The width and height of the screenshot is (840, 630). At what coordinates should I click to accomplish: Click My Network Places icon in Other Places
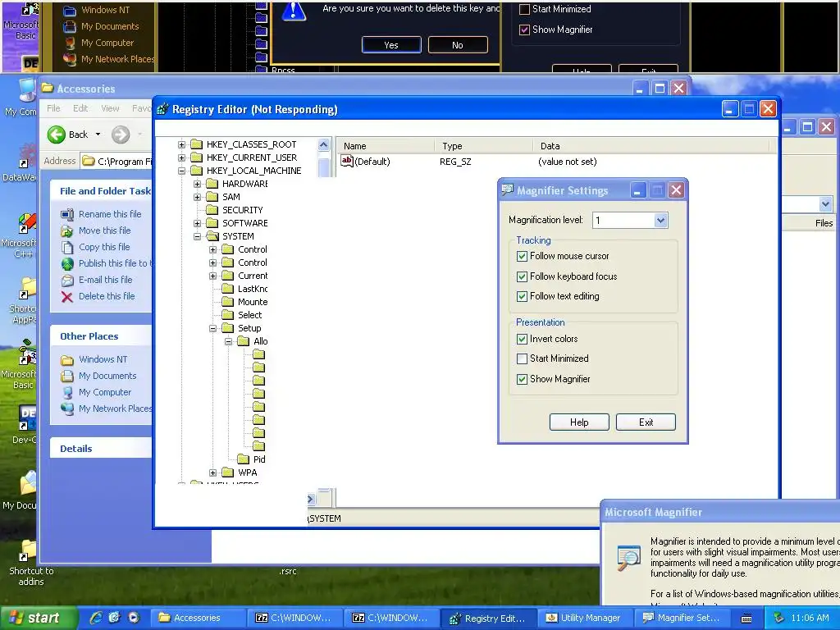tap(67, 409)
